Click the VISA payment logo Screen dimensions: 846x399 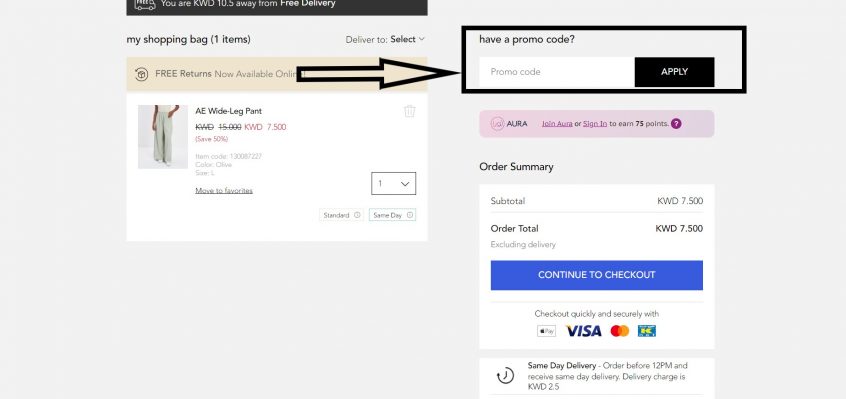pyautogui.click(x=583, y=331)
